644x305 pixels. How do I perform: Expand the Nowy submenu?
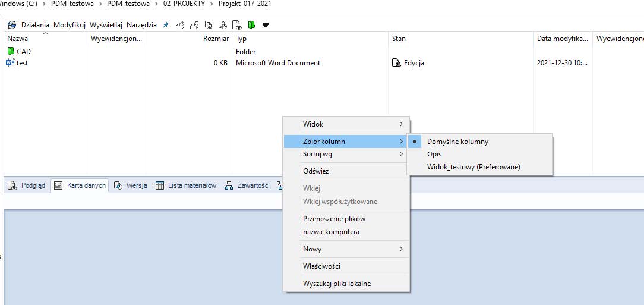[x=346, y=249]
